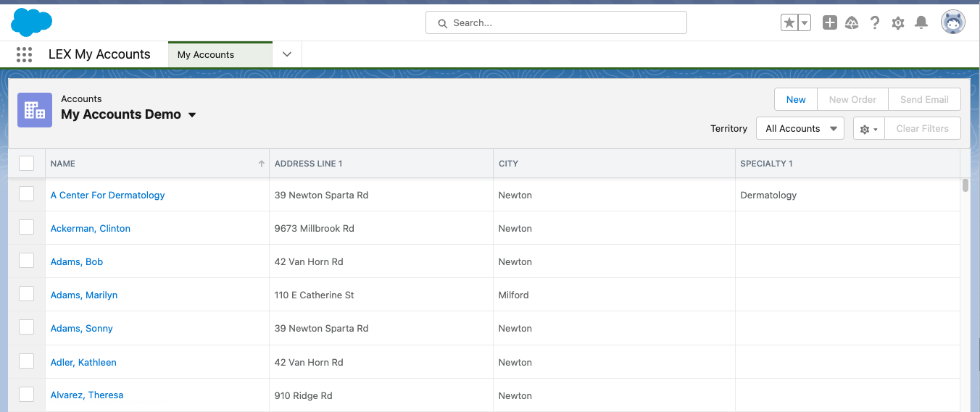Open the navigation tab chevron menu
This screenshot has width=980, height=412.
click(287, 54)
